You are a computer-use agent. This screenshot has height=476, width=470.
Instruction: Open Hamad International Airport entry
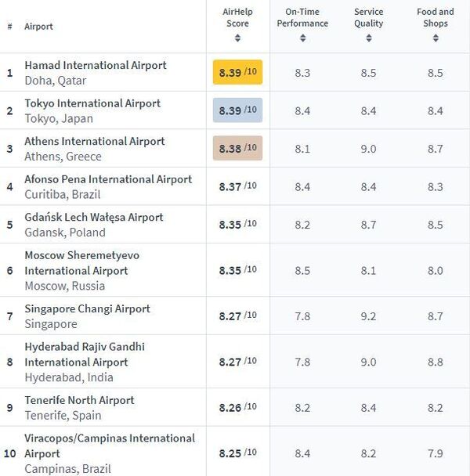(96, 66)
